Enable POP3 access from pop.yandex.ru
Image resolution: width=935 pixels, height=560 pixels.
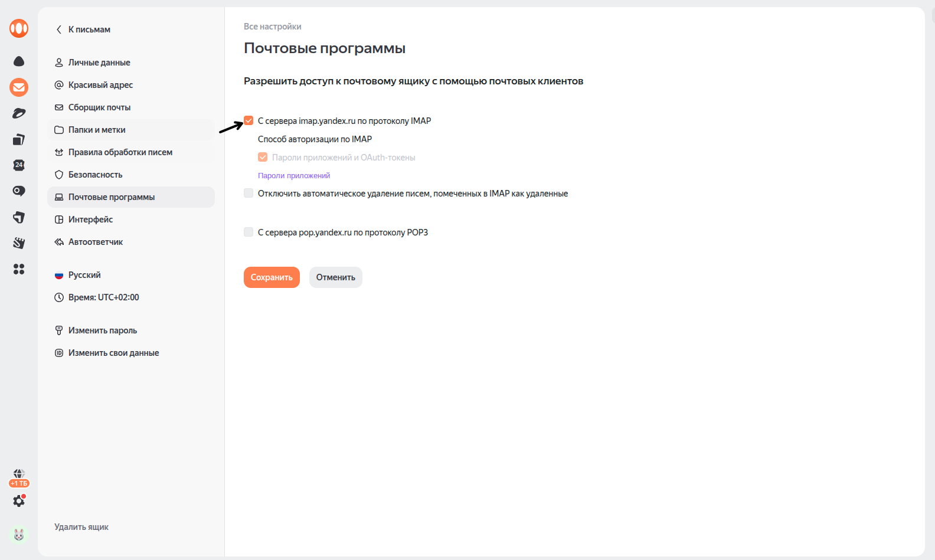[248, 232]
